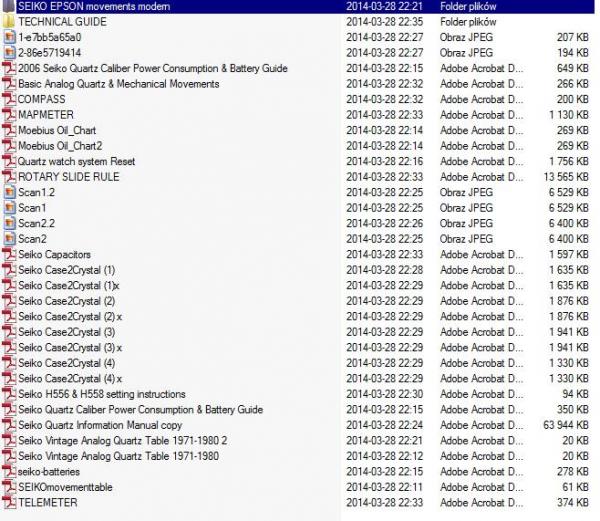
Task: Click Folder plików type of TECHNICAL GUIDE row
Action: 468,22
